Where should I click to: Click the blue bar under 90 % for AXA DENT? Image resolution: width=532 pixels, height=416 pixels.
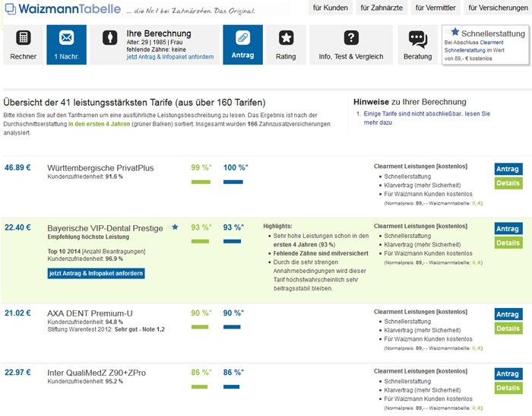tap(232, 327)
